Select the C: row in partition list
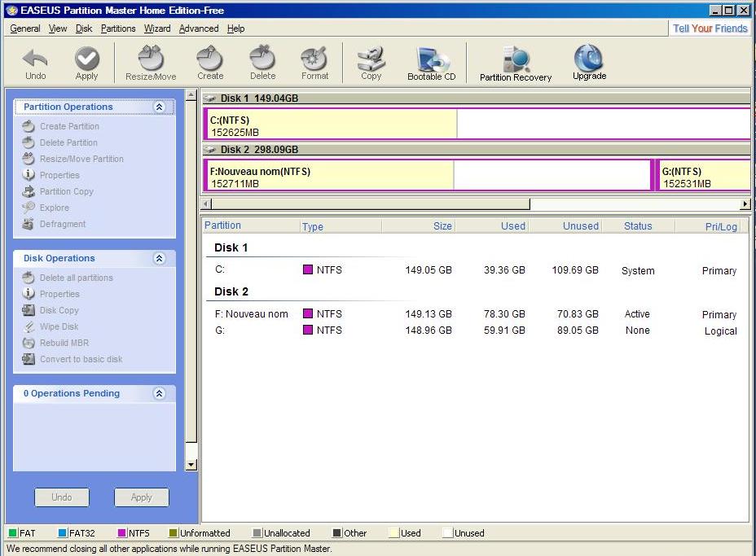756x556 pixels. [476, 269]
